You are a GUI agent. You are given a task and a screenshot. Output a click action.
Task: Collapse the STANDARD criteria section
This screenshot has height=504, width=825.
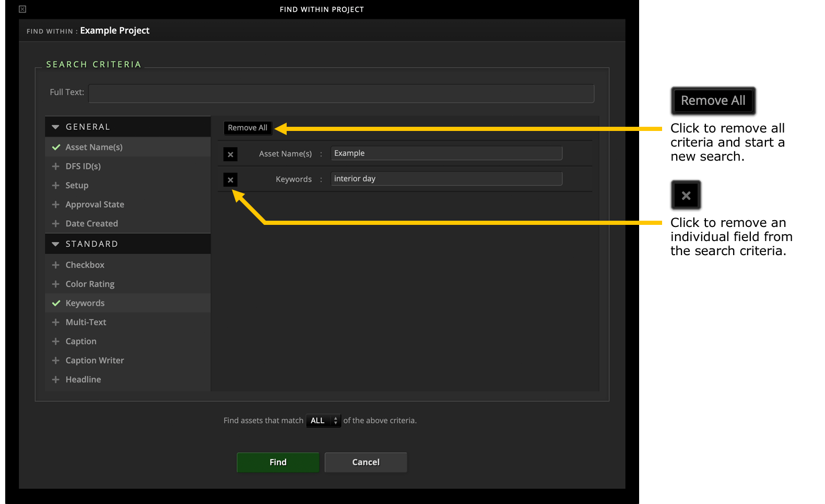tap(55, 244)
